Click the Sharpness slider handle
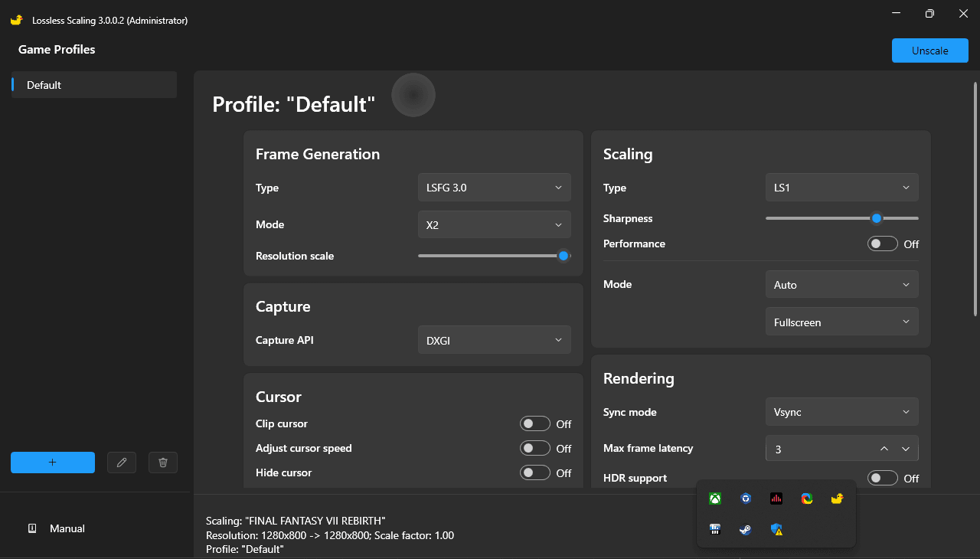980x559 pixels. click(877, 218)
